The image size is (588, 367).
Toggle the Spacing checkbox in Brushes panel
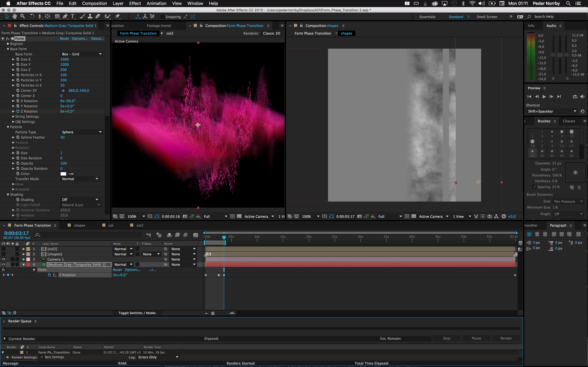point(535,187)
